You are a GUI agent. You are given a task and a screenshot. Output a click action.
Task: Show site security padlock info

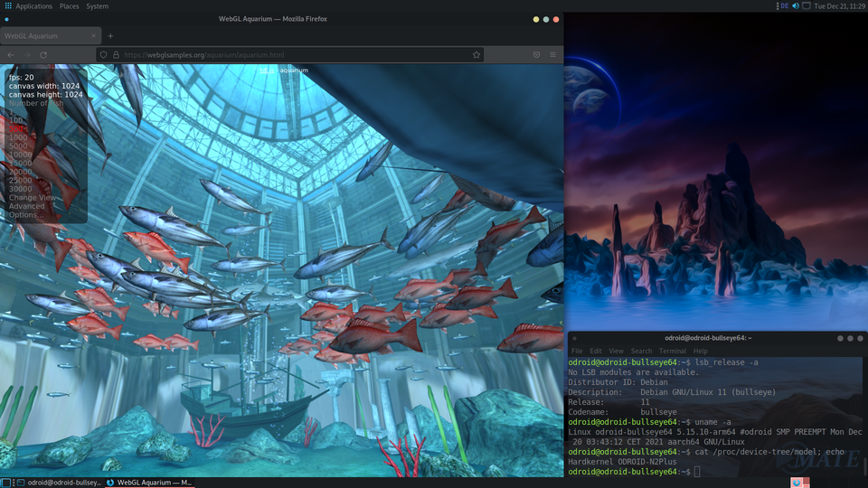click(116, 55)
